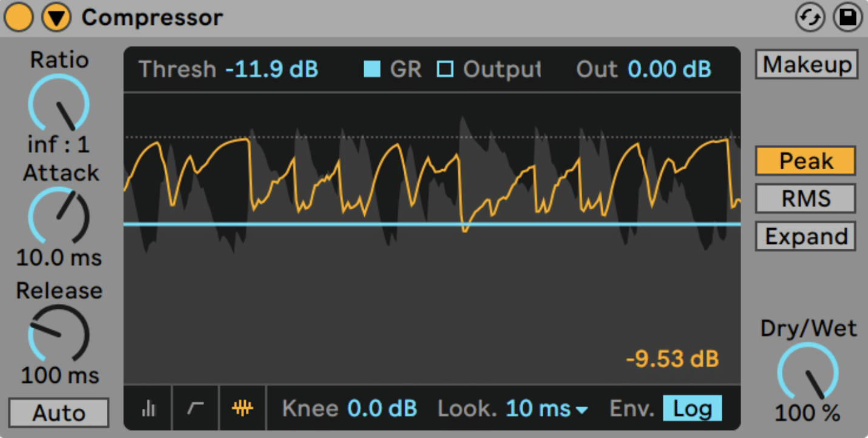Click the Compressor device title
The height and width of the screenshot is (438, 868).
[152, 18]
